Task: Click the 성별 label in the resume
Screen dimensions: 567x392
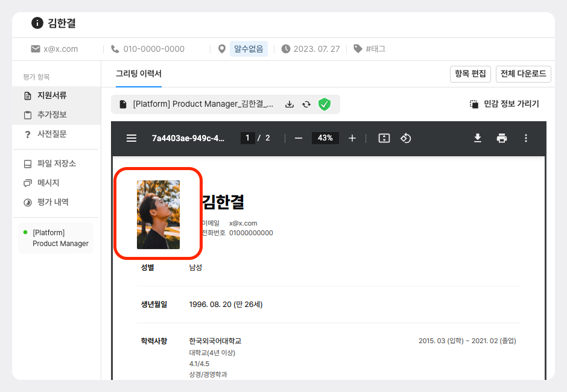Action: (x=148, y=268)
